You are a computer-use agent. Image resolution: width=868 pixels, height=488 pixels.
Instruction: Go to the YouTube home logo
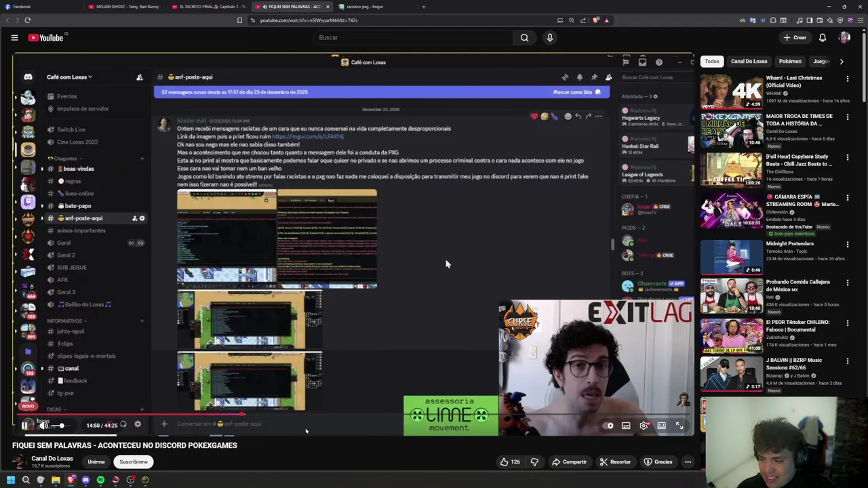click(x=45, y=38)
